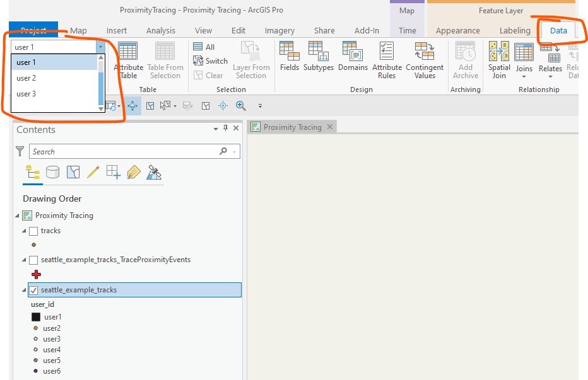The image size is (588, 380).
Task: Show List By Selection view
Action: coord(73,173)
